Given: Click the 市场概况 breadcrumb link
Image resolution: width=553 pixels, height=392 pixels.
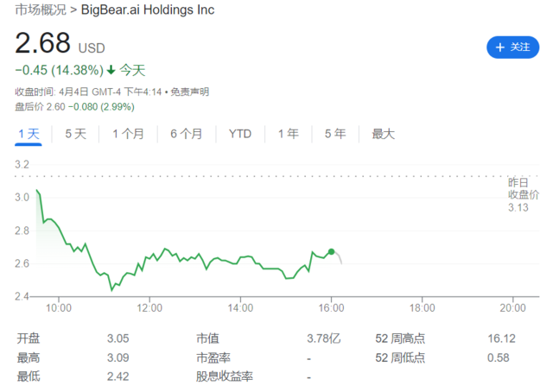Looking at the screenshot, I should (x=41, y=10).
